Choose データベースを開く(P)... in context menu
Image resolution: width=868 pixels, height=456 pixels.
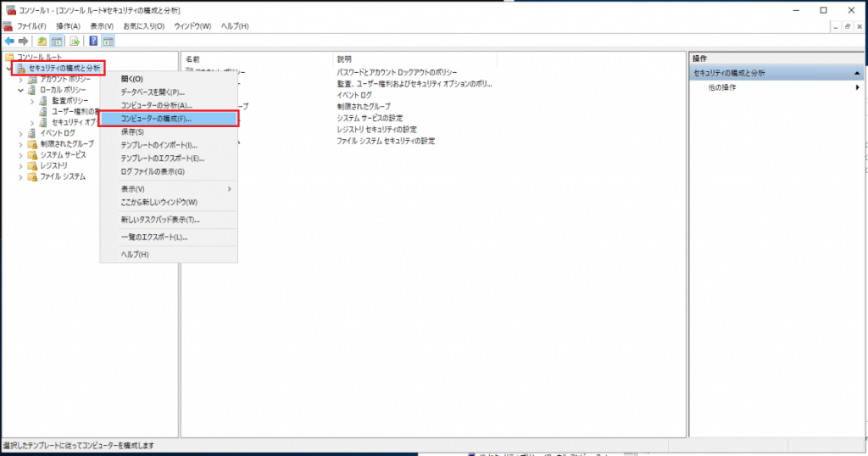tap(169, 92)
